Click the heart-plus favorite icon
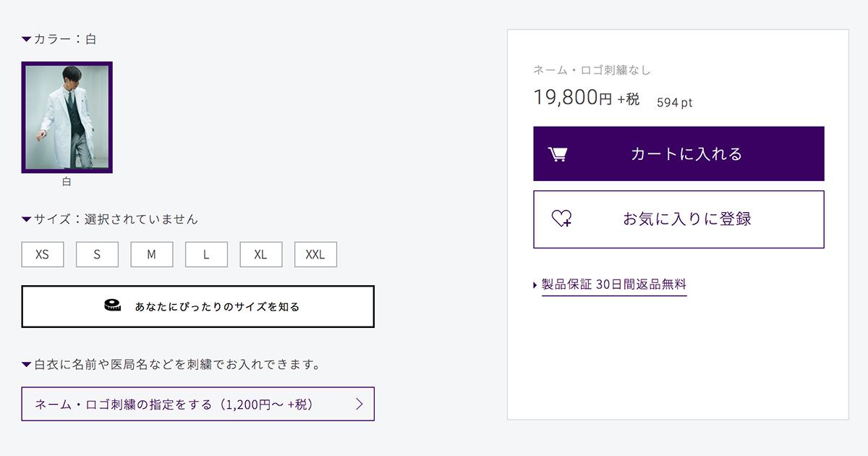 (561, 219)
